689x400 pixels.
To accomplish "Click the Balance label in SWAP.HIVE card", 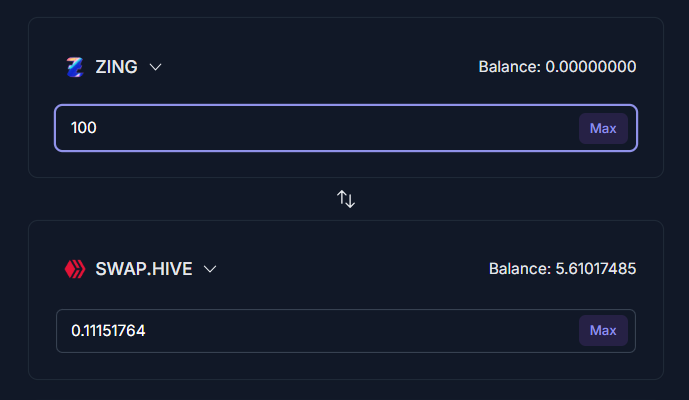I will (x=519, y=269).
